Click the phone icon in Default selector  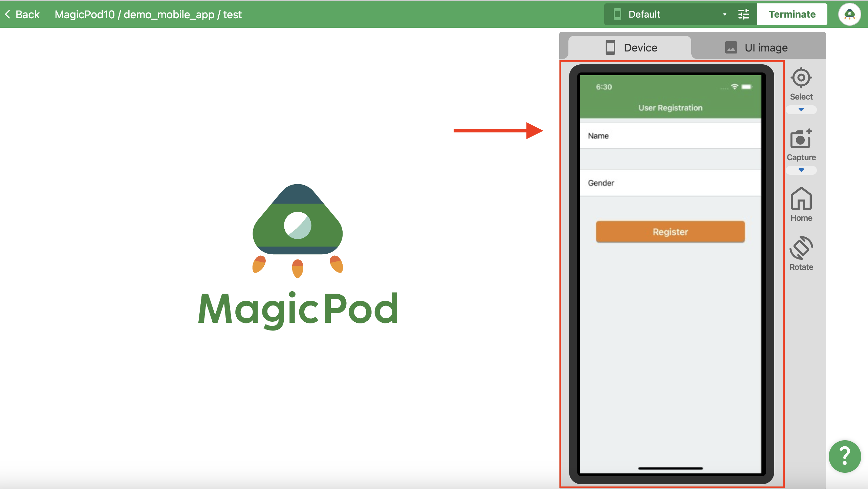pyautogui.click(x=617, y=14)
